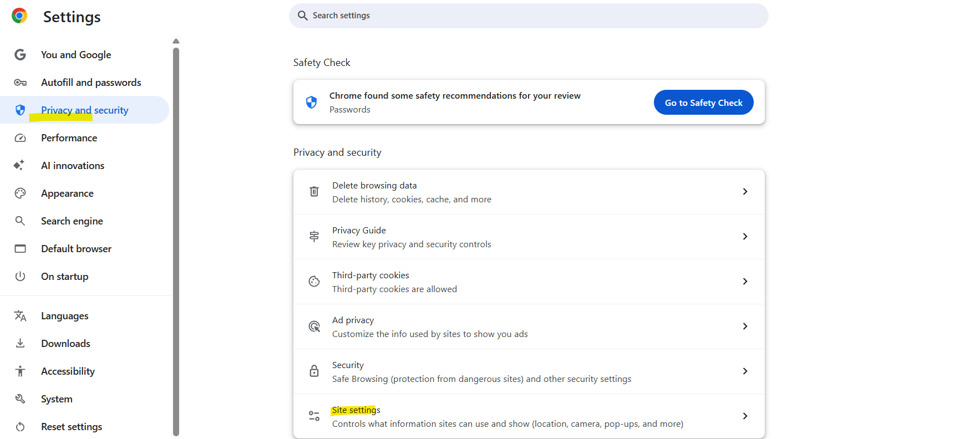This screenshot has height=439, width=980.
Task: Open Site settings row title
Action: point(356,410)
